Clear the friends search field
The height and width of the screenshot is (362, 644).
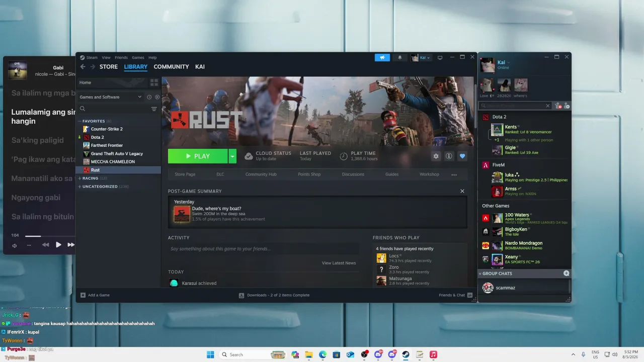[x=548, y=106]
